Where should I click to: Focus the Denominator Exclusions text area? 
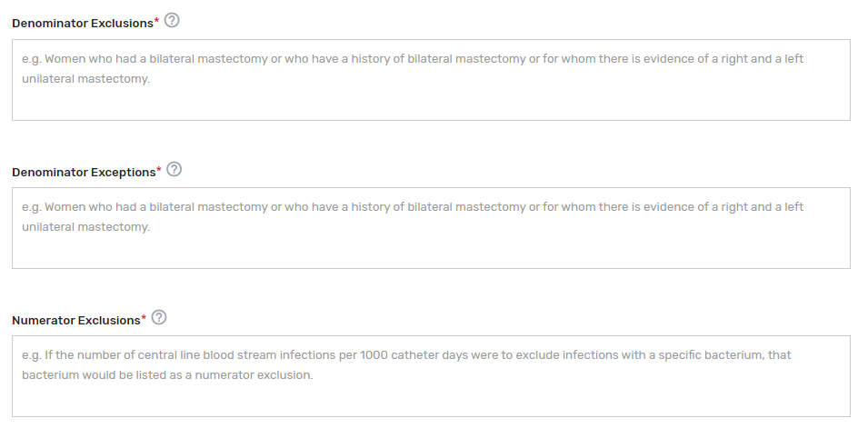coord(431,80)
